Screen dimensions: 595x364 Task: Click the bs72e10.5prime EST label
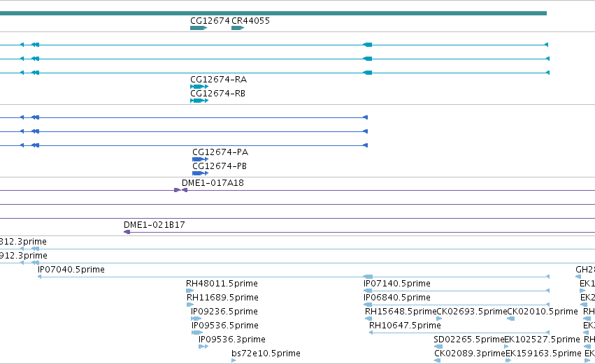coord(266,354)
